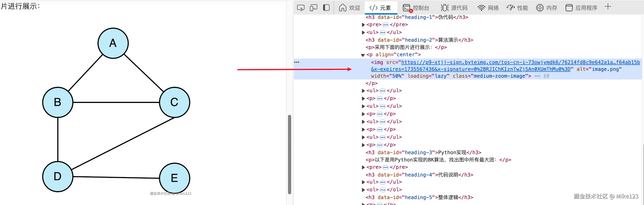The width and height of the screenshot is (644, 205).
Task: Select the 元素 tab
Action: coord(380,8)
